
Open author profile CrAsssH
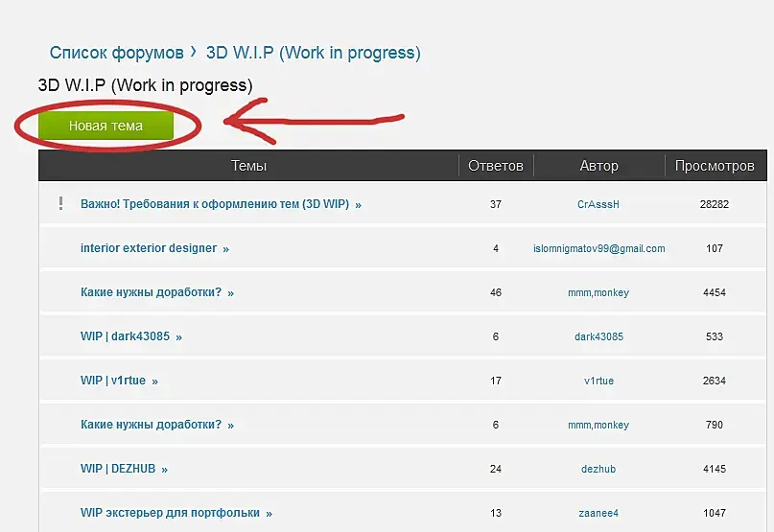coord(598,204)
